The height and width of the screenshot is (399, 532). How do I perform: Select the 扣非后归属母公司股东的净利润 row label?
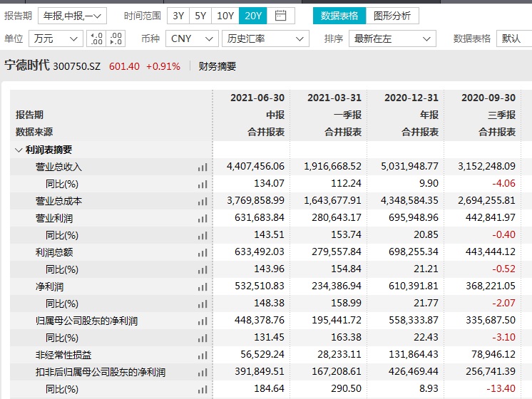[x=101, y=372]
